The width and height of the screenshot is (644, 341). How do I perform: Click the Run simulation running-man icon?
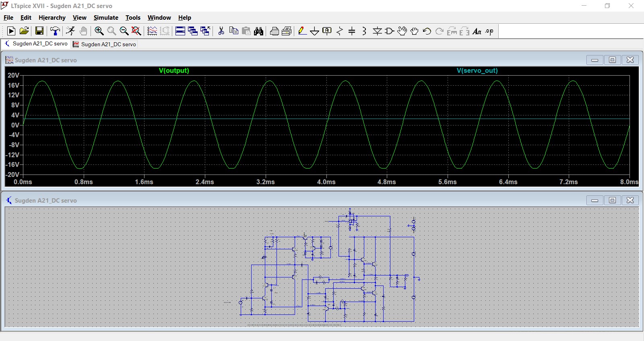[x=70, y=31]
